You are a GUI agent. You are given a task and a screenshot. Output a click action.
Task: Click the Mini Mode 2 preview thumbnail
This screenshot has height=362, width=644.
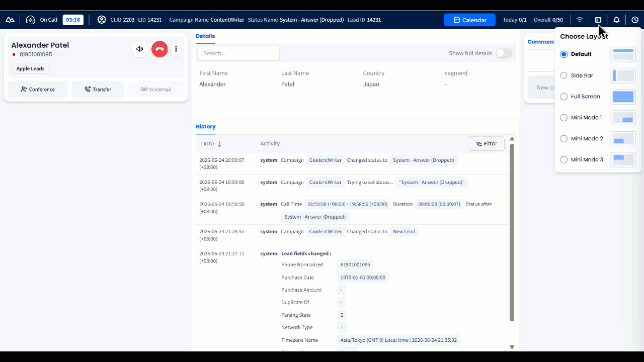point(623,139)
